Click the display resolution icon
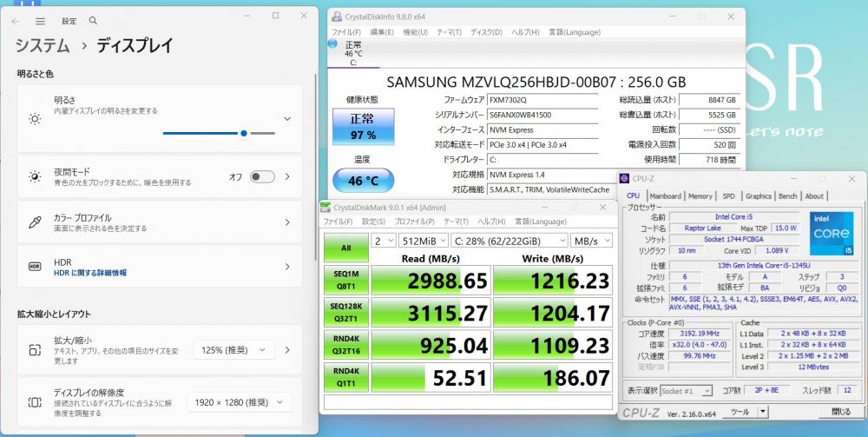The width and height of the screenshot is (868, 437). (x=35, y=402)
